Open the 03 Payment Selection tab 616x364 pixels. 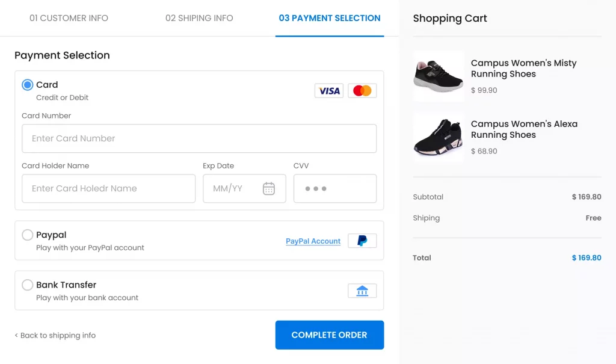pos(329,18)
